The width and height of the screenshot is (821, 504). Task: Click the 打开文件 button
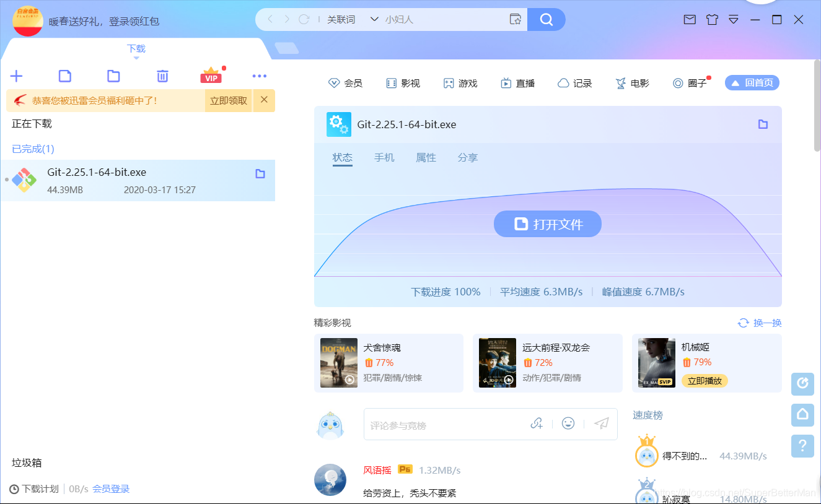tap(548, 224)
